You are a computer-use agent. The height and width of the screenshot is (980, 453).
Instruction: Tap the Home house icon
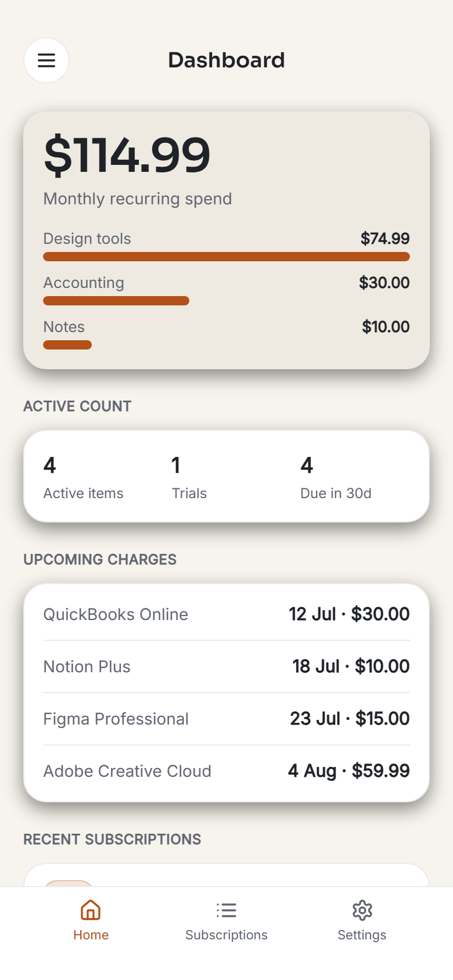coord(91,910)
